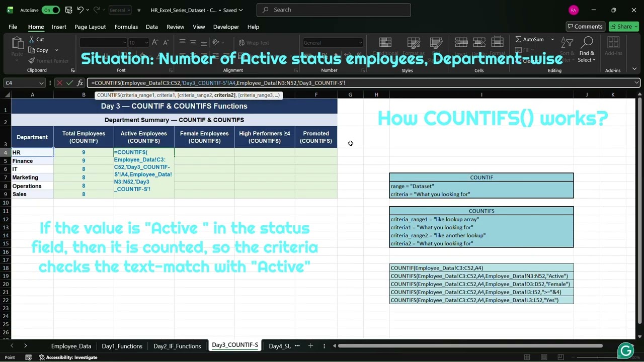Open the Name Box dropdown arrow
This screenshot has height=362, width=644.
coord(41,83)
